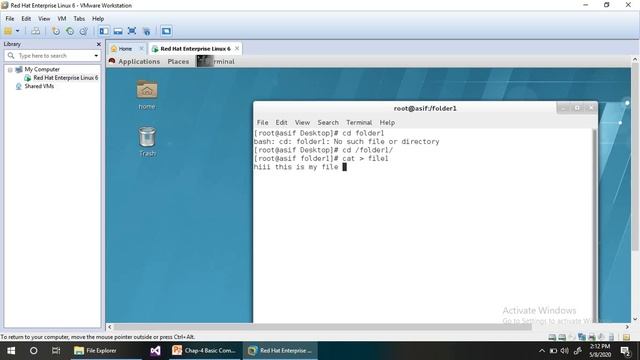640x360 pixels.
Task: Switch to the Home tab
Action: [x=125, y=49]
